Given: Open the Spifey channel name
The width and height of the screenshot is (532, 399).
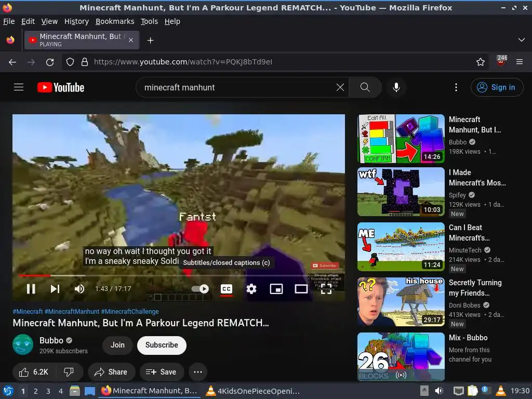Looking at the screenshot, I should pyautogui.click(x=457, y=195).
